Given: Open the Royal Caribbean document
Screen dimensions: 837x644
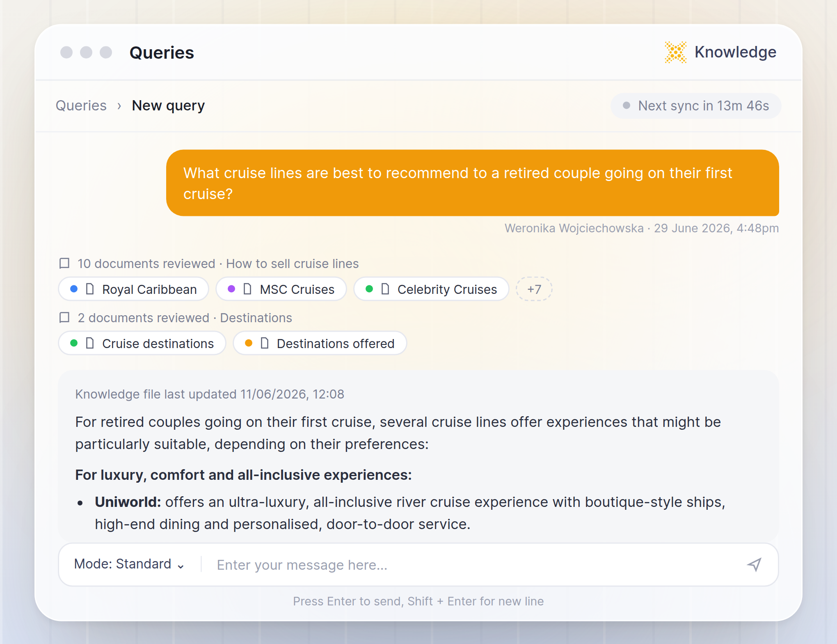Looking at the screenshot, I should [x=134, y=289].
